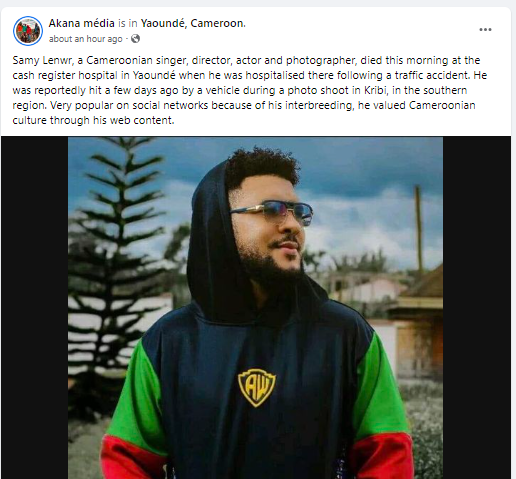Open the Akana média profile picture
The height and width of the screenshot is (479, 516).
pos(28,31)
